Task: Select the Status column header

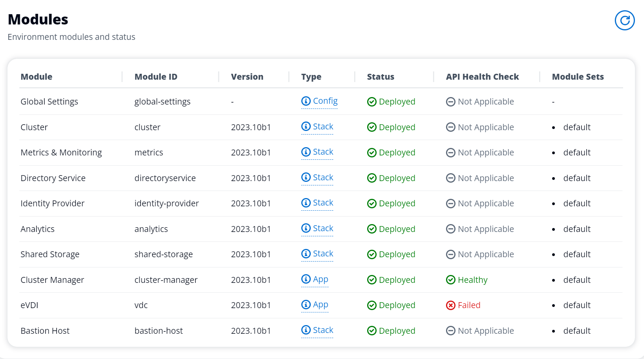Action: pyautogui.click(x=381, y=77)
